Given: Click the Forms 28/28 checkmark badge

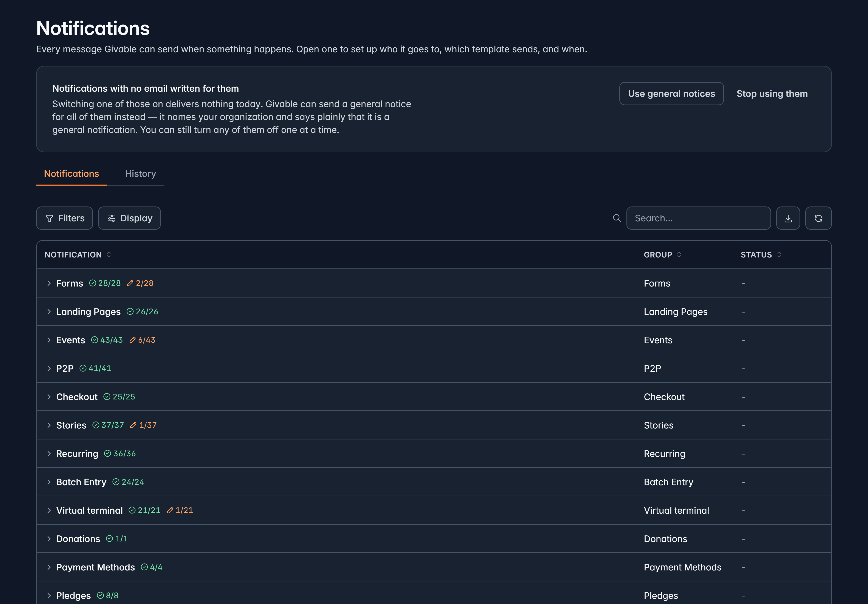Looking at the screenshot, I should pos(105,283).
